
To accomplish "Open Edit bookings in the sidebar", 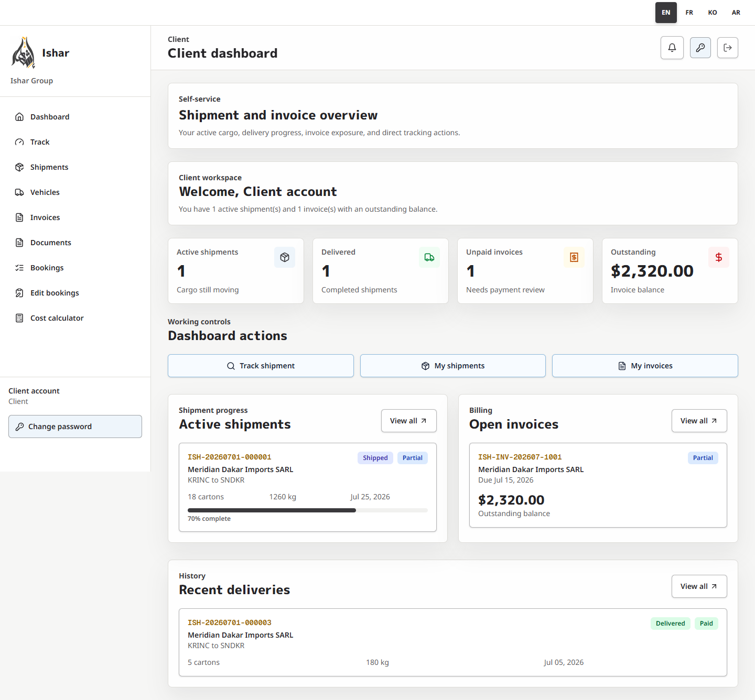I will 75,293.
